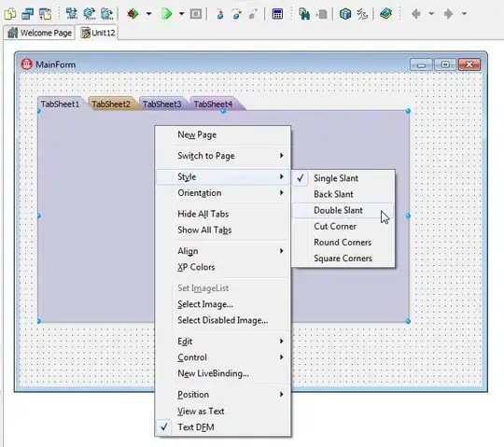Image resolution: width=504 pixels, height=447 pixels.
Task: Expand the Switch to Page submenu
Action: tap(223, 156)
